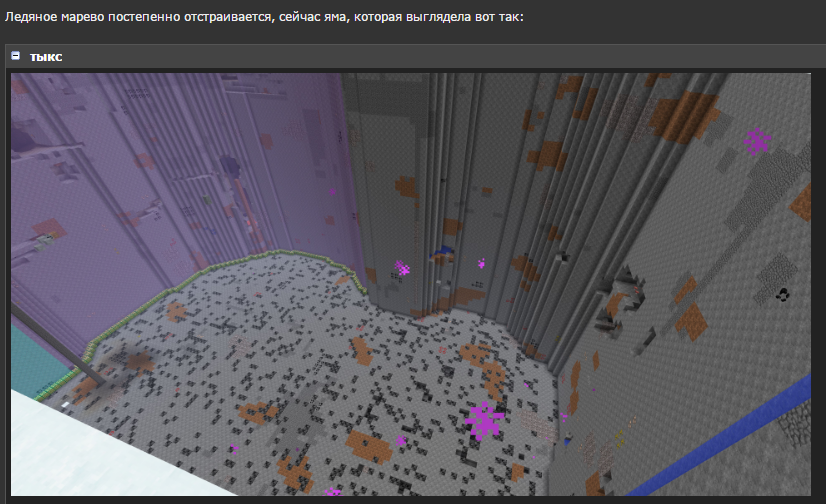This screenshot has height=504, width=826.
Task: Collapse the "тыкс" spoiler with minus icon
Action: (16, 56)
